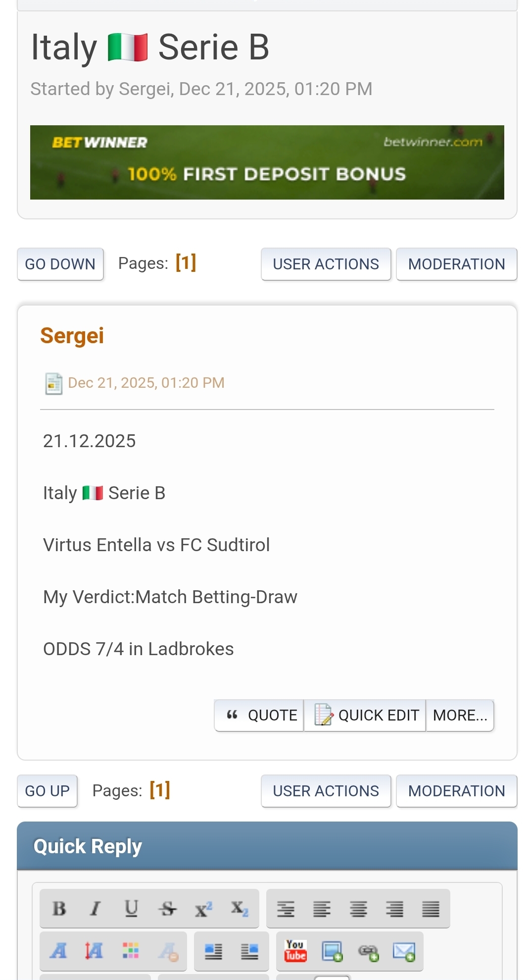Open Sergei's user profile link
Image resolution: width=529 pixels, height=980 pixels.
pyautogui.click(x=72, y=336)
